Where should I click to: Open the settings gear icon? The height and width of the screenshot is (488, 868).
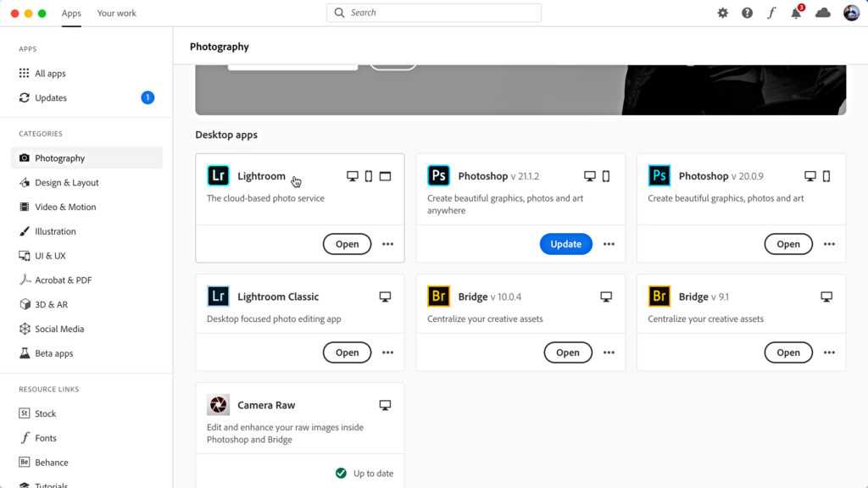(722, 13)
